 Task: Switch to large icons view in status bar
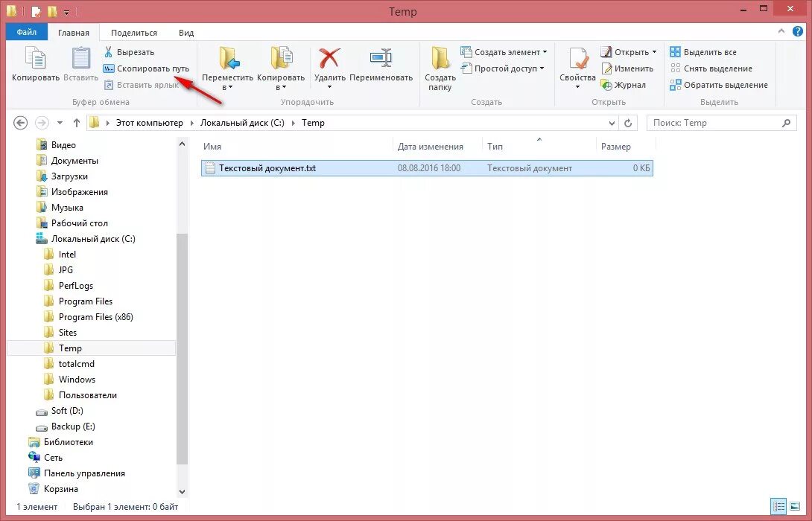(794, 507)
